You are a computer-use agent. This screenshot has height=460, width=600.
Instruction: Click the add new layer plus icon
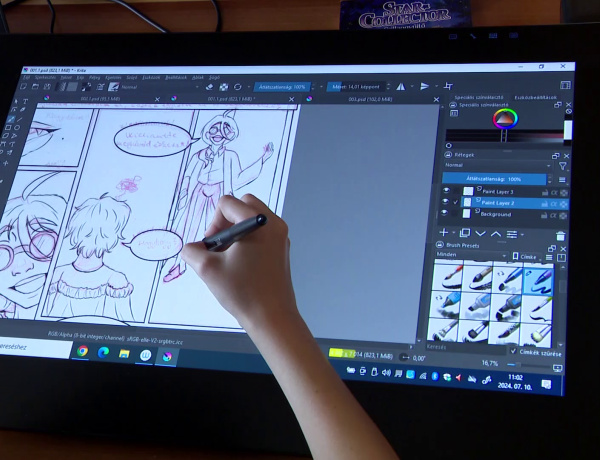(445, 233)
